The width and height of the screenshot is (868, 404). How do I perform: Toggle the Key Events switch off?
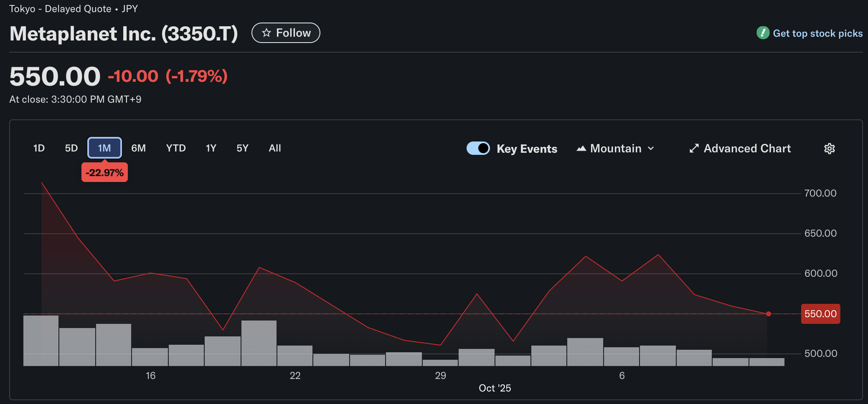(x=478, y=148)
